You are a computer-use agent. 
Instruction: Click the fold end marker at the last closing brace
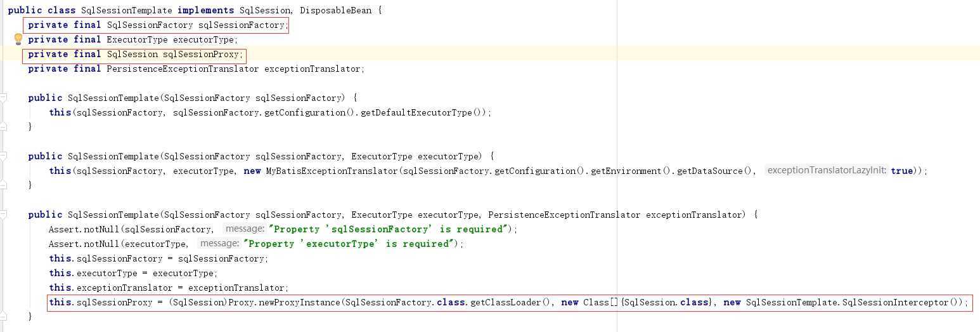[3, 316]
